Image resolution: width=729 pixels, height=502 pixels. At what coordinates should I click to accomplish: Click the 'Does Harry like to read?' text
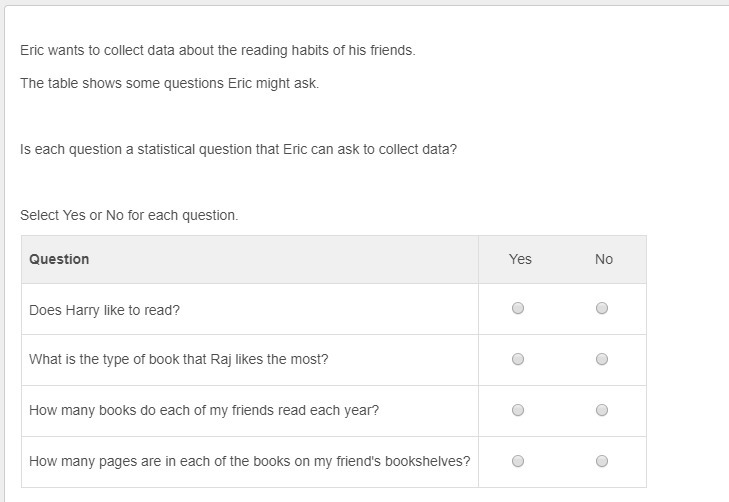click(104, 310)
